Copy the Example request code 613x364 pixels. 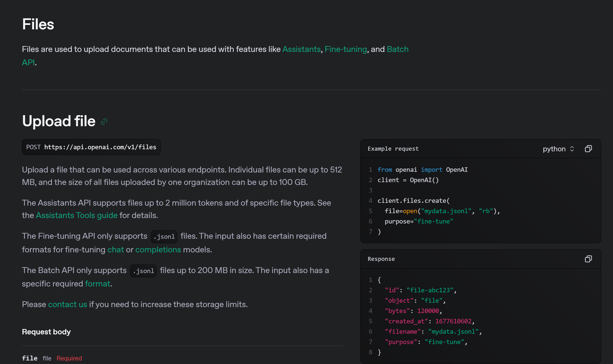coord(588,149)
